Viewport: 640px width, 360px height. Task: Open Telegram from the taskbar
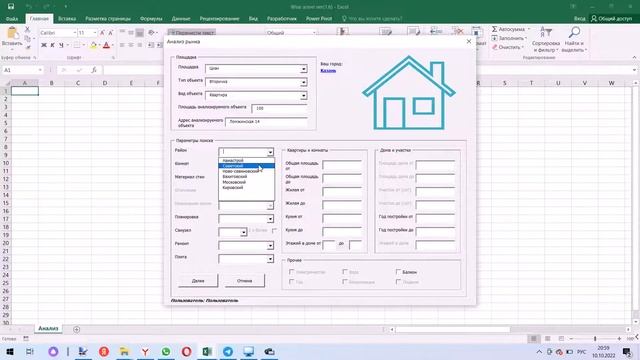click(x=228, y=351)
